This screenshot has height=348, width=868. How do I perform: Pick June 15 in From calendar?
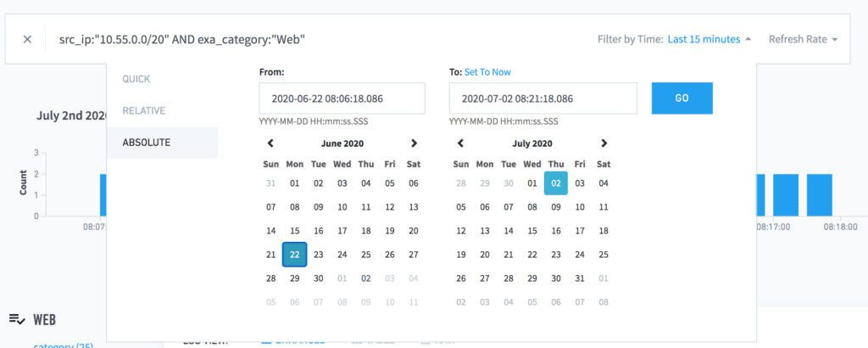[295, 231]
